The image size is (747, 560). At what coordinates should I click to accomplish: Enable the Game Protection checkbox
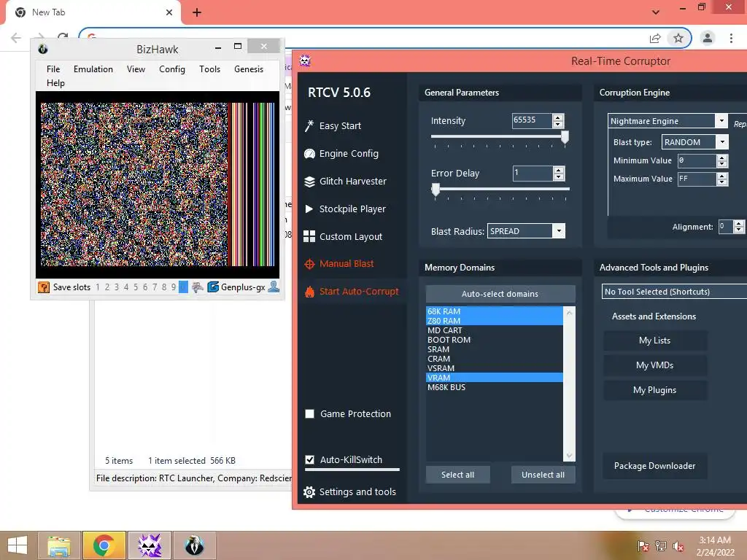pos(309,414)
